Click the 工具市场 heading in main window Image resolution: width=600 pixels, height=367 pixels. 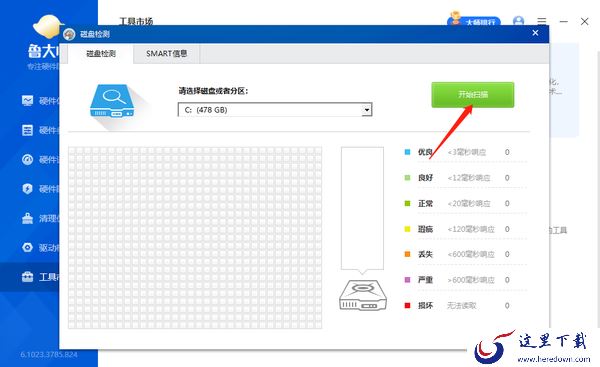pyautogui.click(x=136, y=21)
